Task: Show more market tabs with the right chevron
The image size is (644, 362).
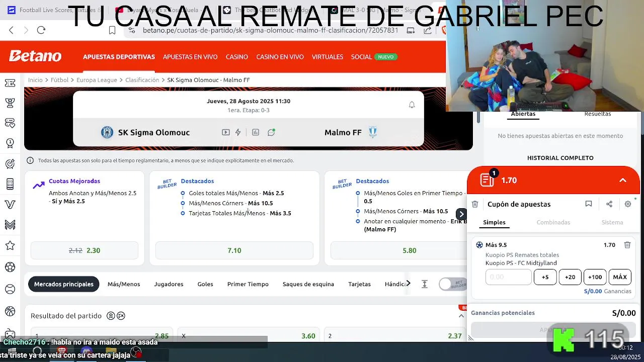Action: click(408, 284)
